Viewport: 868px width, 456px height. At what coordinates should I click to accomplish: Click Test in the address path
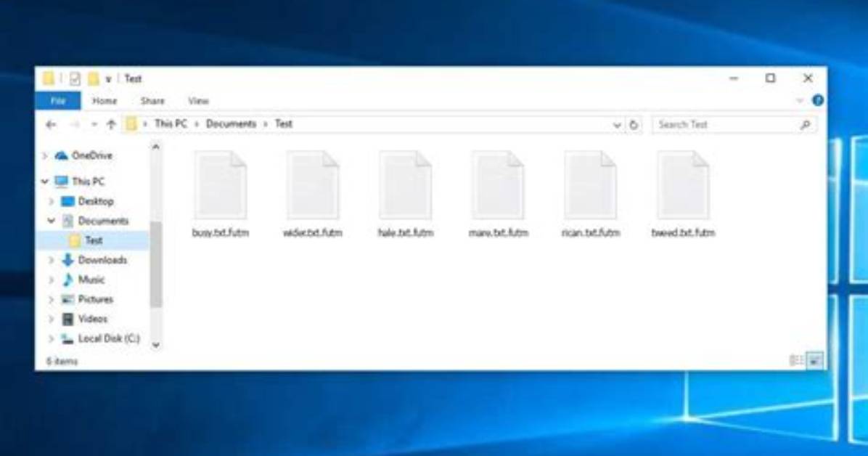284,124
